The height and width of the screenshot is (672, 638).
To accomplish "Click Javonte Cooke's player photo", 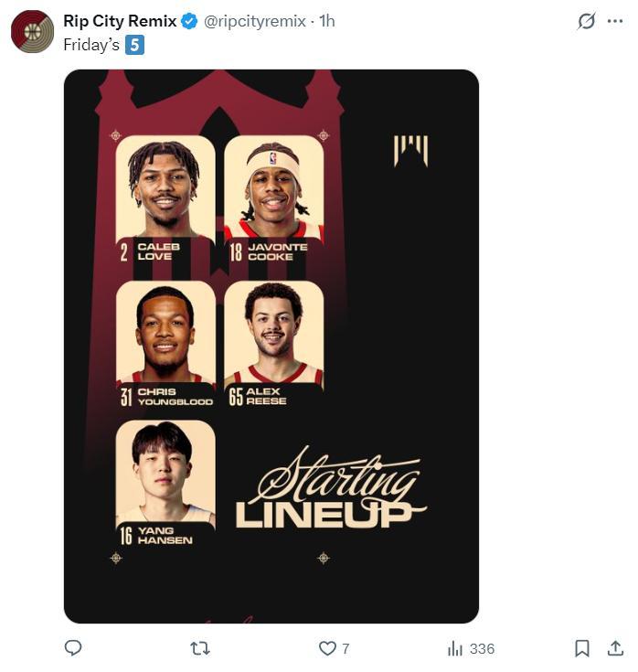I will coord(273,187).
